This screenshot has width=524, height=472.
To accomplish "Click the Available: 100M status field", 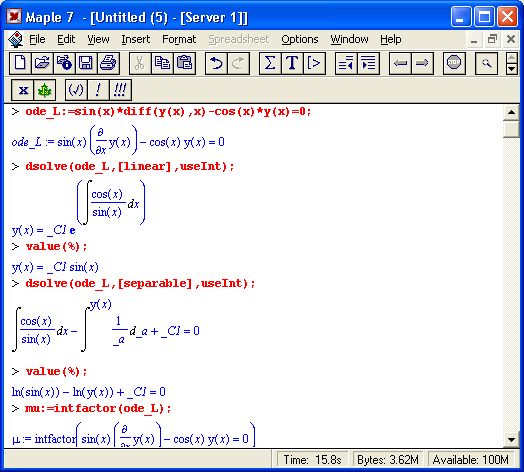I will click(x=471, y=460).
